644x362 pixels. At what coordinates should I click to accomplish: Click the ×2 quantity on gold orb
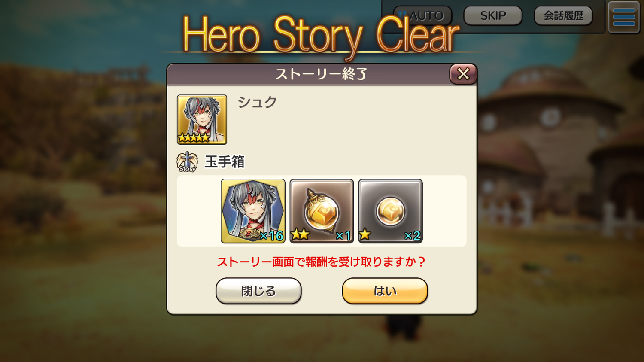(412, 235)
